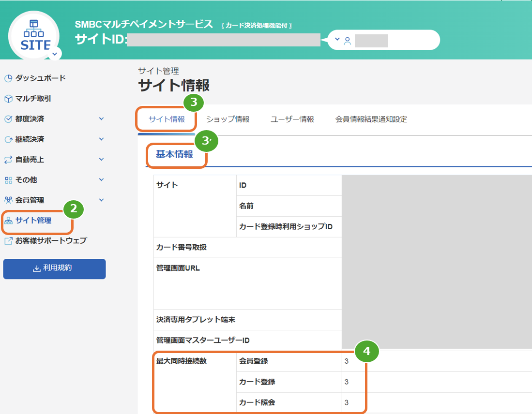The image size is (532, 414).
Task: Click the user profile icon in header
Action: point(348,41)
